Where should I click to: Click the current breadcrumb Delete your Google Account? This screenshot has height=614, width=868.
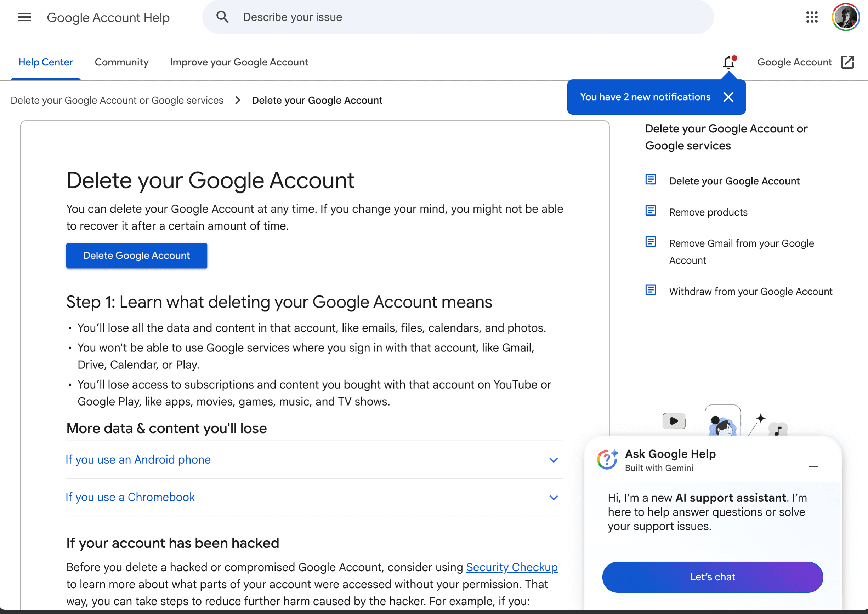click(317, 100)
